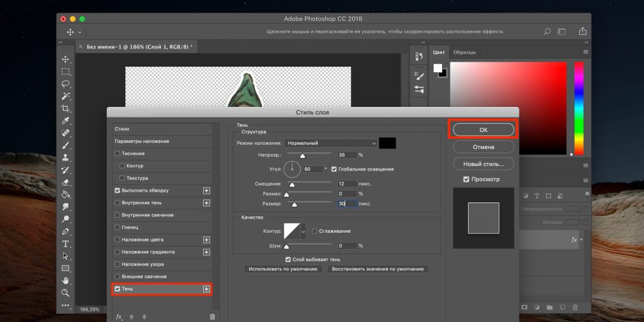Uncheck Глобальное освещение checkbox
The height and width of the screenshot is (322, 644).
pyautogui.click(x=334, y=169)
